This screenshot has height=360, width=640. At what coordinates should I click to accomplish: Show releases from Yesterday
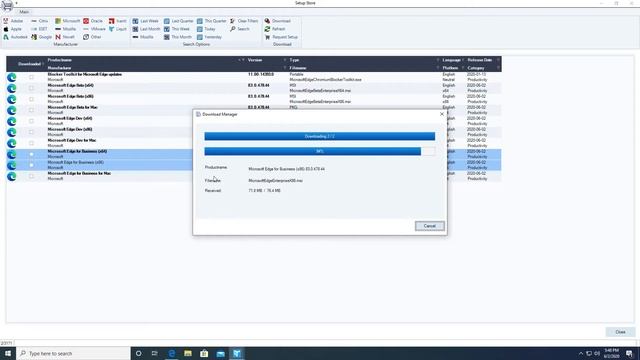click(209, 37)
